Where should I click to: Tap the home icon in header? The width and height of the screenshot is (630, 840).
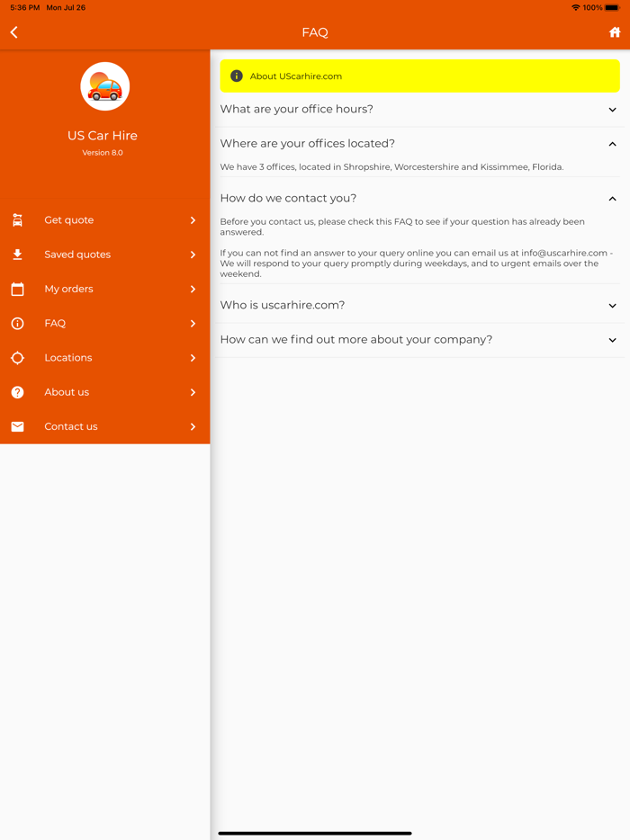(615, 32)
